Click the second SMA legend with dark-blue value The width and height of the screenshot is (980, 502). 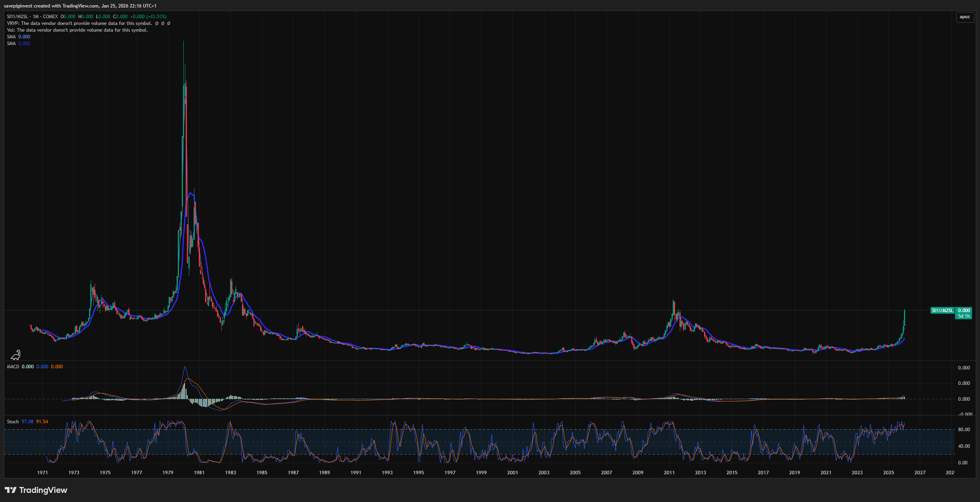click(19, 44)
